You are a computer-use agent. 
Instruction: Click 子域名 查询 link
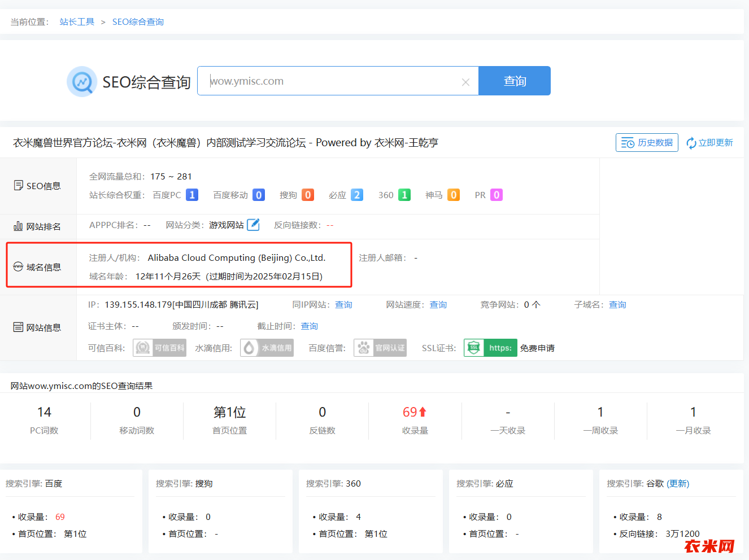tap(617, 305)
